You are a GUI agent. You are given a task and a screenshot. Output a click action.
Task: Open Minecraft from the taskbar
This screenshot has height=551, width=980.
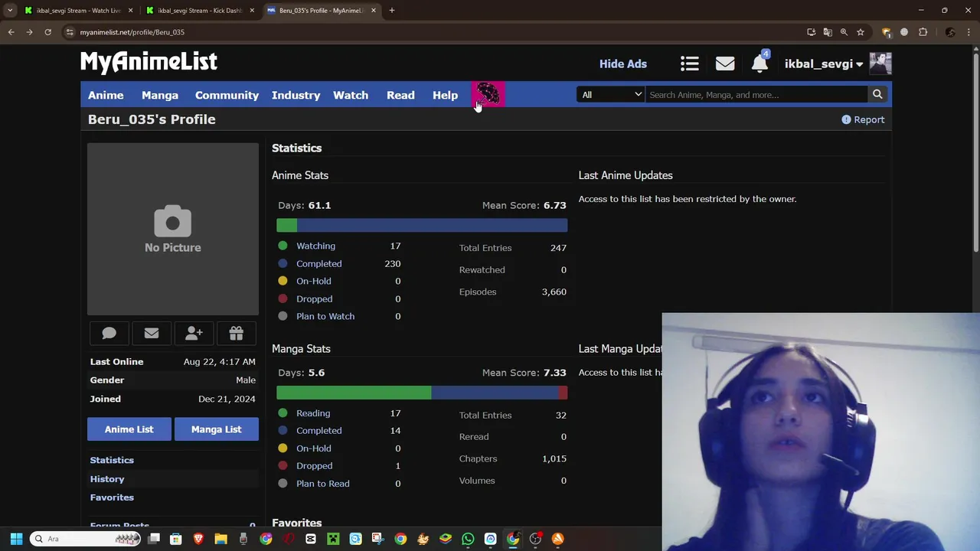tap(333, 539)
